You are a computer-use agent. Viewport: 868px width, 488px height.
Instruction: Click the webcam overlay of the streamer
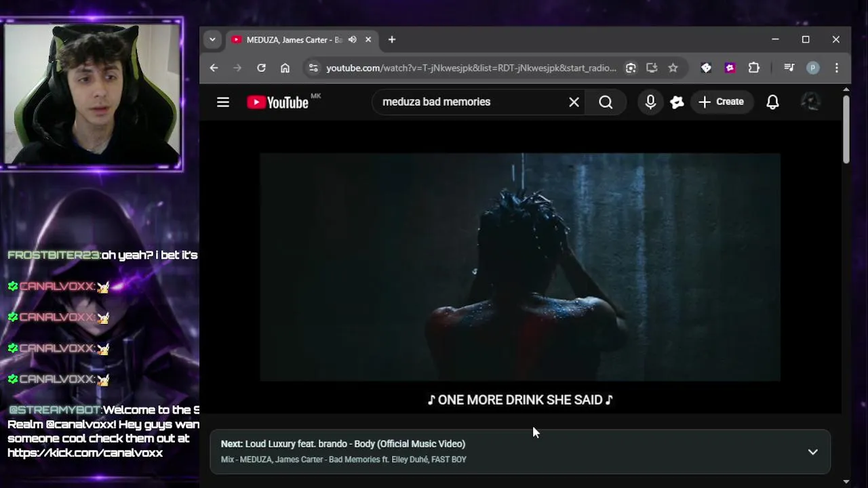(x=92, y=94)
